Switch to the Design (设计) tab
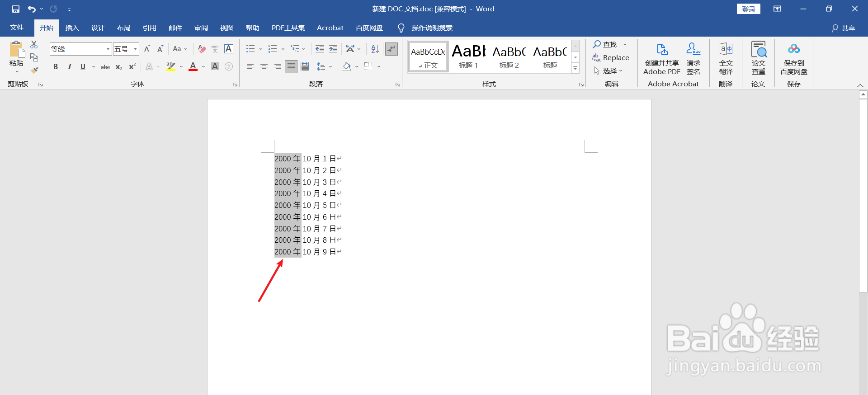 coord(98,28)
